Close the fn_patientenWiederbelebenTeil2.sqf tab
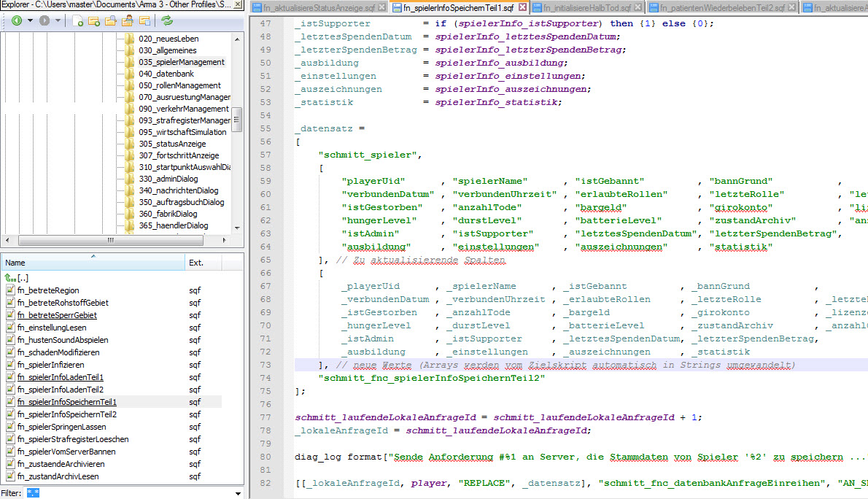868x499 pixels. 791,7
